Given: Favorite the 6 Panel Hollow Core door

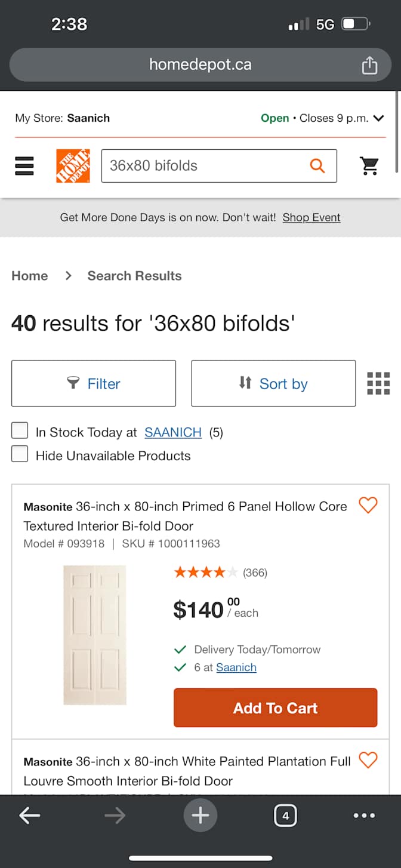Looking at the screenshot, I should [368, 506].
